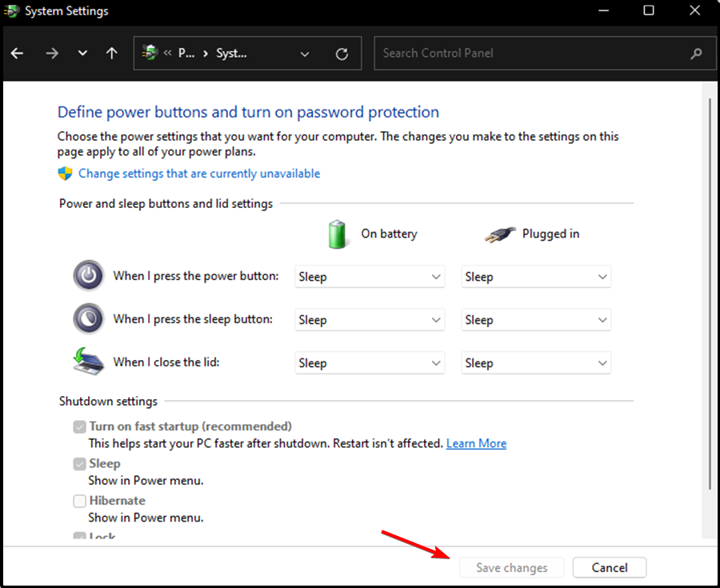Enable the Hibernate checkbox
This screenshot has height=588, width=720.
79,501
